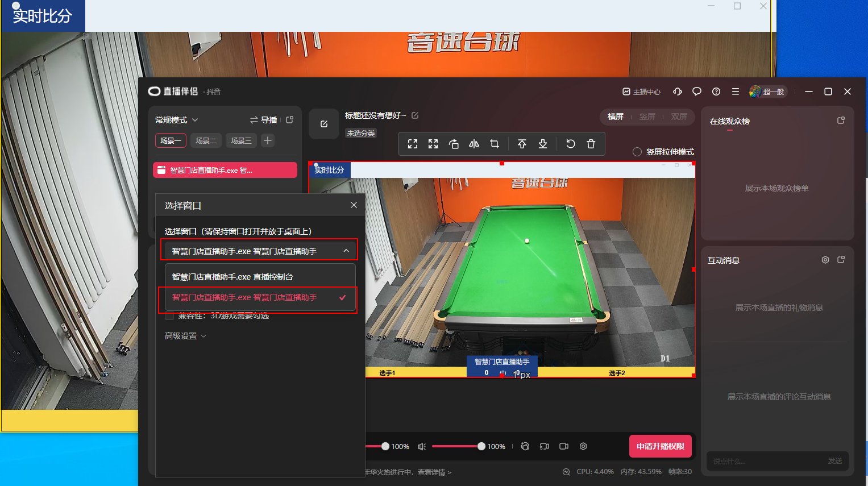Add a new scene with the plus icon
This screenshot has width=868, height=486.
pyautogui.click(x=268, y=140)
